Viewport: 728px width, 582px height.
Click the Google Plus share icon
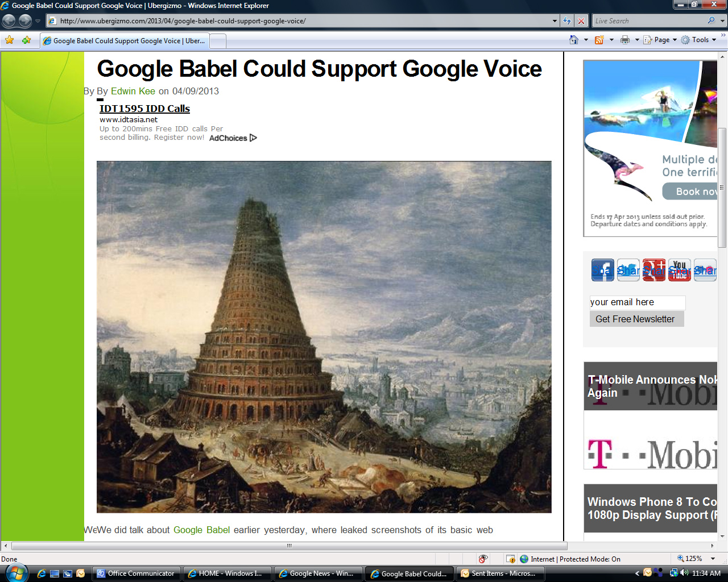[x=654, y=270]
